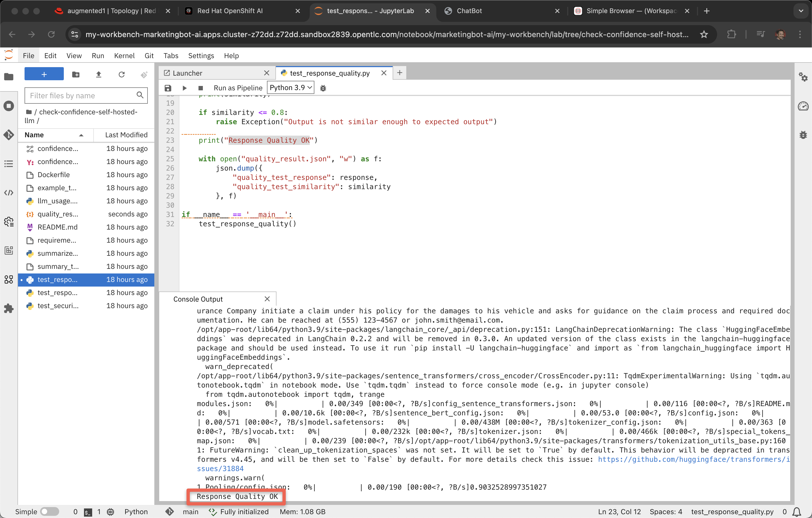Image resolution: width=812 pixels, height=518 pixels.
Task: Open the Kernel menu
Action: click(x=124, y=56)
